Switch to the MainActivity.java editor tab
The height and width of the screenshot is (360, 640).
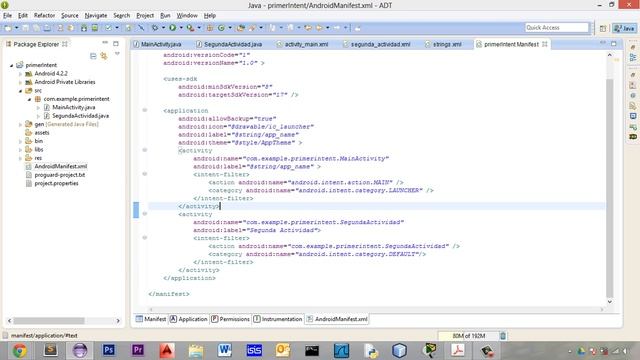coord(158,44)
